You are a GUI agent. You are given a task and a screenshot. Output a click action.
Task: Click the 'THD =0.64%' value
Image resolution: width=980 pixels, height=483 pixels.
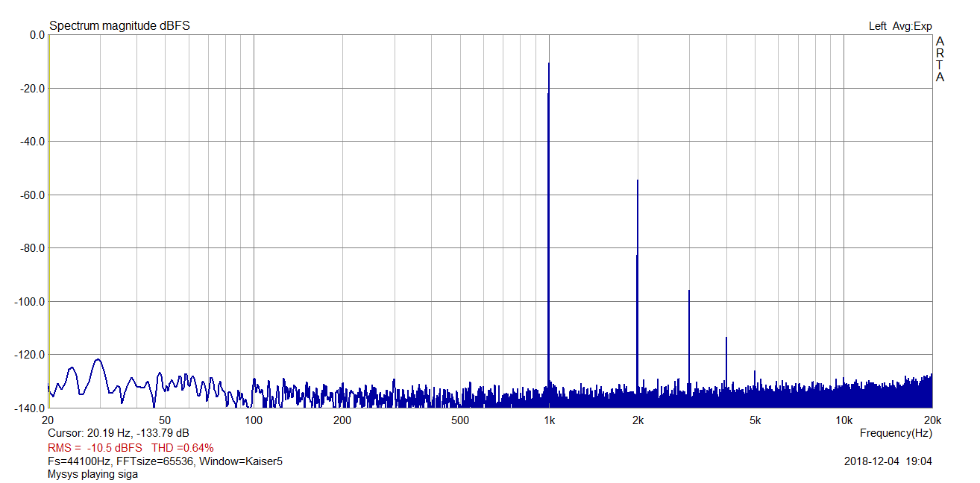(183, 448)
